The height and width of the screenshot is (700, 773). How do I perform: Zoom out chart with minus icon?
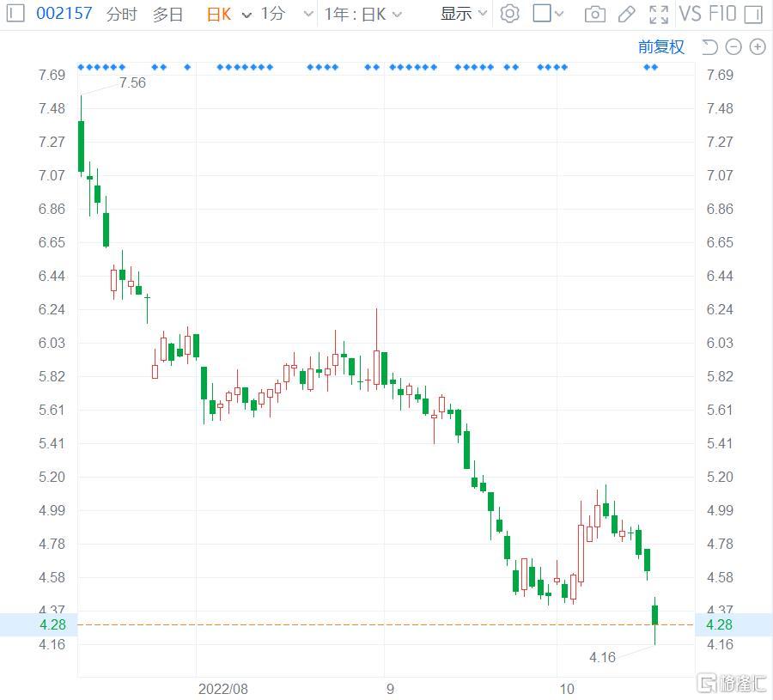(x=733, y=47)
